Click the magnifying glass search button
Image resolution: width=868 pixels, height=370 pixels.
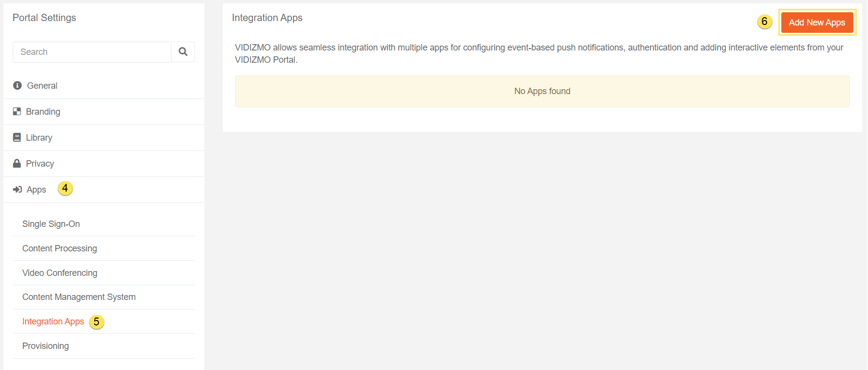click(x=183, y=52)
